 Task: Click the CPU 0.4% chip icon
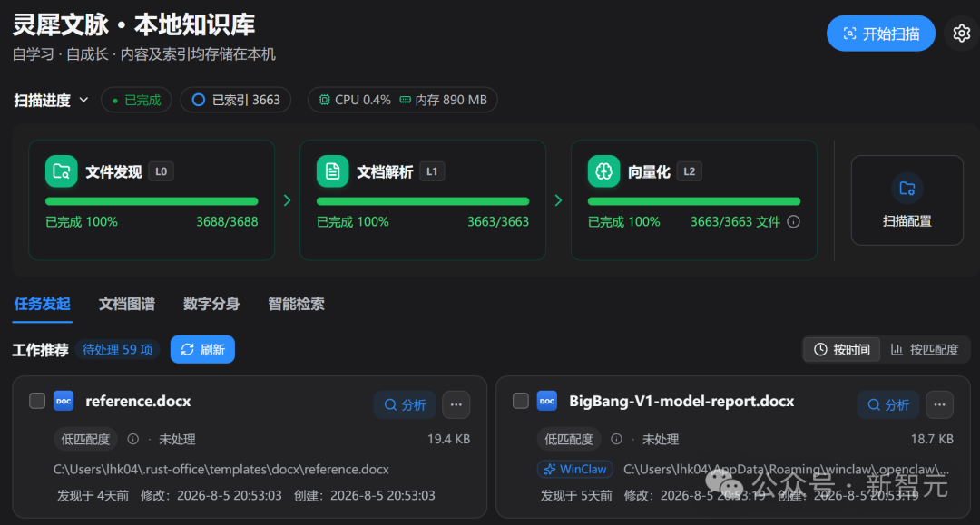point(324,100)
